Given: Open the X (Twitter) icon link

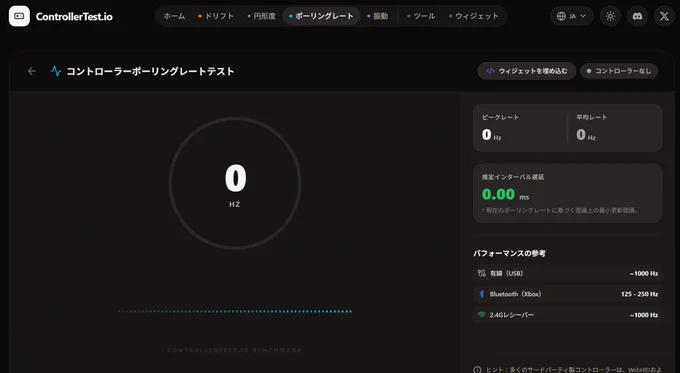Looking at the screenshot, I should (x=664, y=16).
